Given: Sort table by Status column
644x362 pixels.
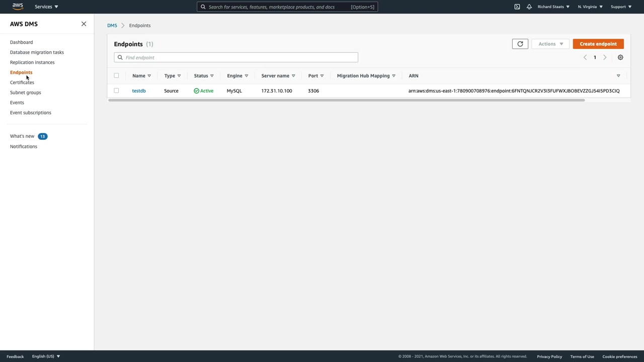Looking at the screenshot, I should tap(204, 75).
